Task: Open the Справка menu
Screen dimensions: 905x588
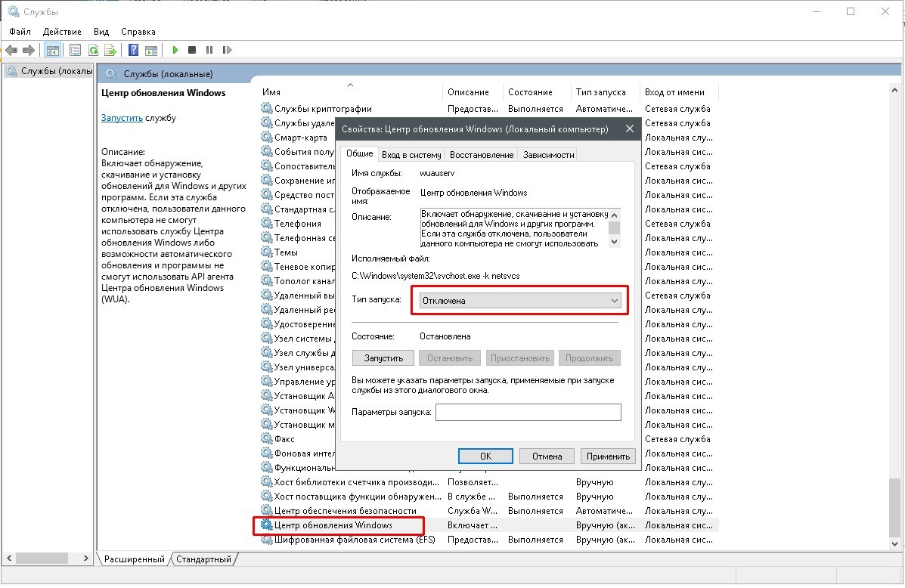Action: pos(138,32)
